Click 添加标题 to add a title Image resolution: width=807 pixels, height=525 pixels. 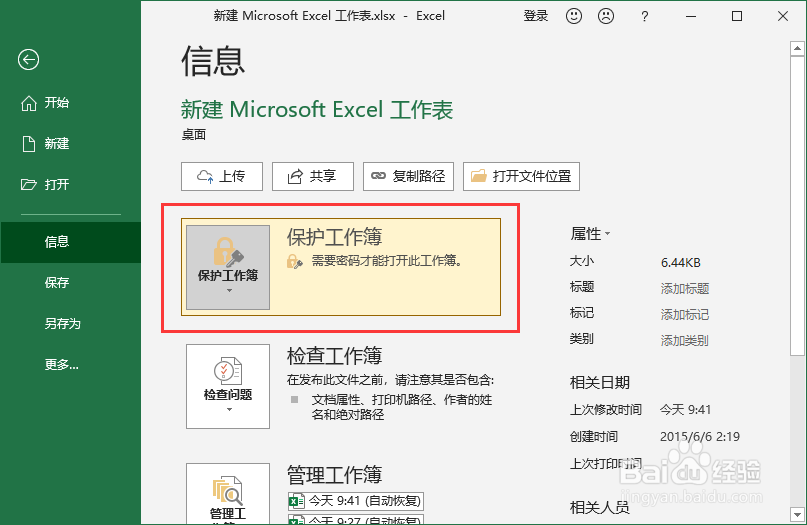pos(685,289)
